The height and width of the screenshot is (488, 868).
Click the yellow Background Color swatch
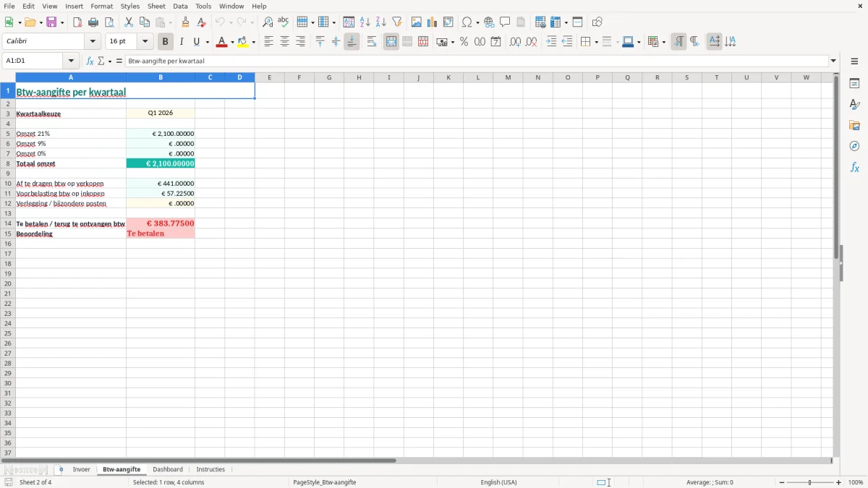[244, 42]
